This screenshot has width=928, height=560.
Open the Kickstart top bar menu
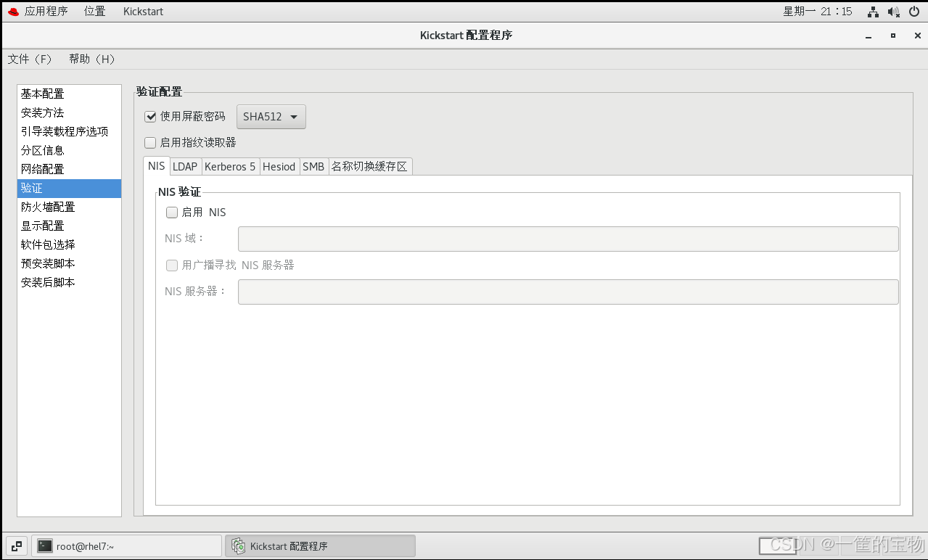click(143, 12)
